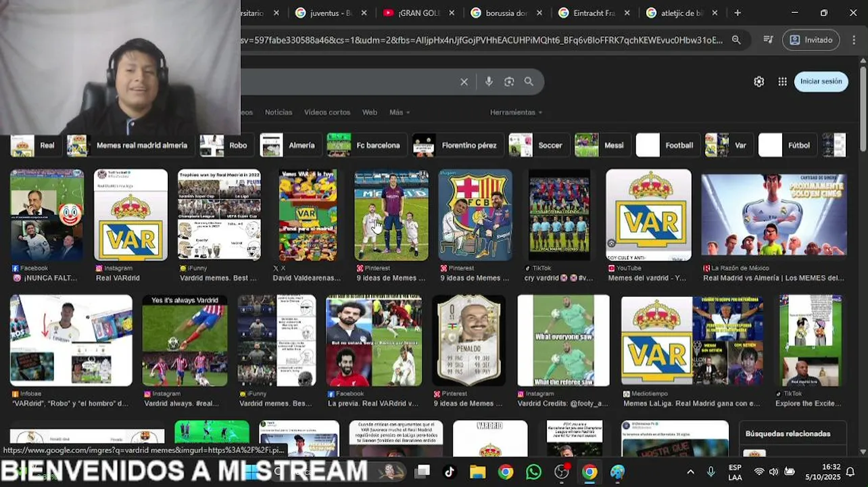Close the GRAN GOL YouTube tab
The height and width of the screenshot is (487, 868).
(452, 13)
